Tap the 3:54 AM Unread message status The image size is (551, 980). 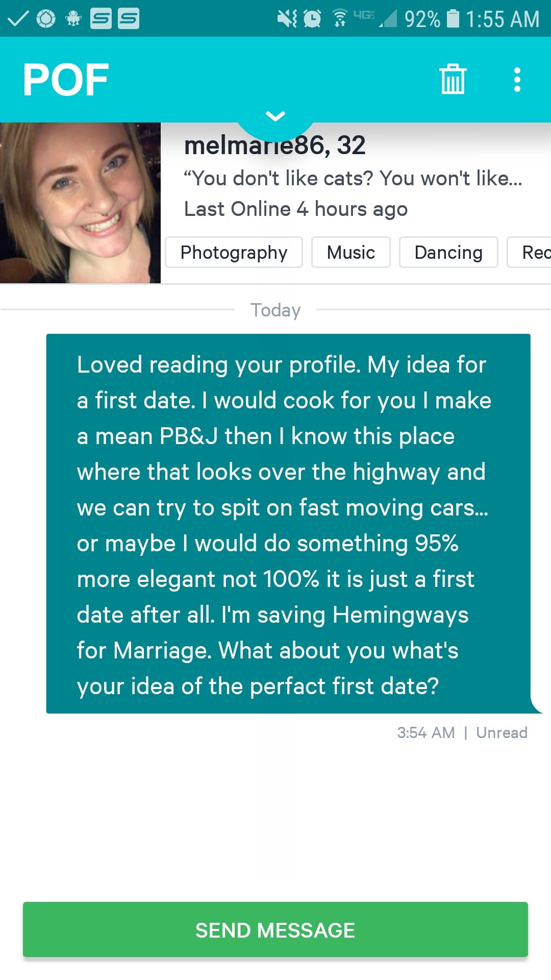coord(462,732)
